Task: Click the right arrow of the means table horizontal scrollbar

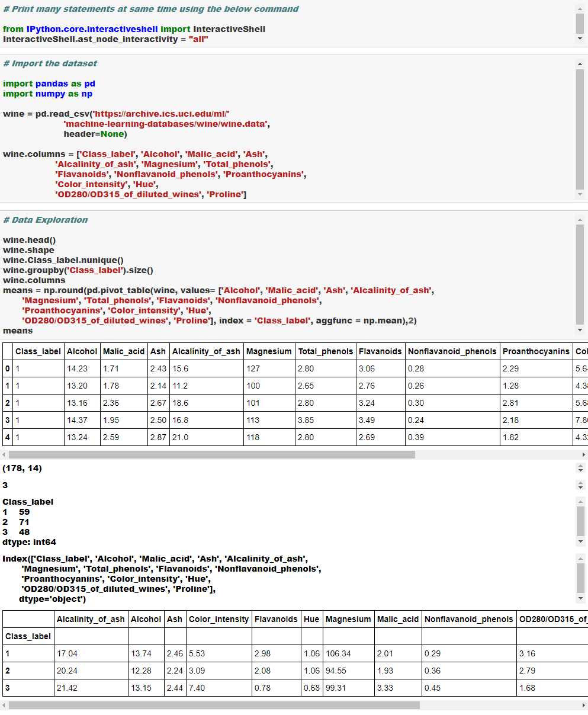Action: [x=584, y=706]
